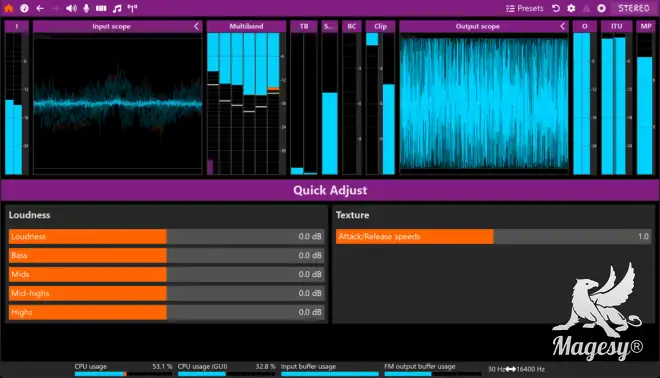The image size is (660, 378).
Task: Click the output waveform scope display
Action: point(484,104)
